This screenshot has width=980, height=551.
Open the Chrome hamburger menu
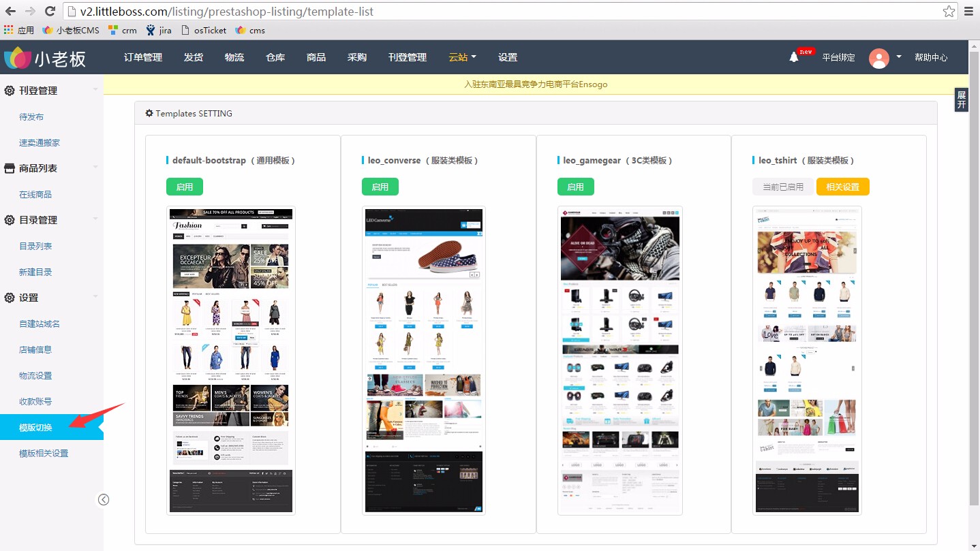968,12
